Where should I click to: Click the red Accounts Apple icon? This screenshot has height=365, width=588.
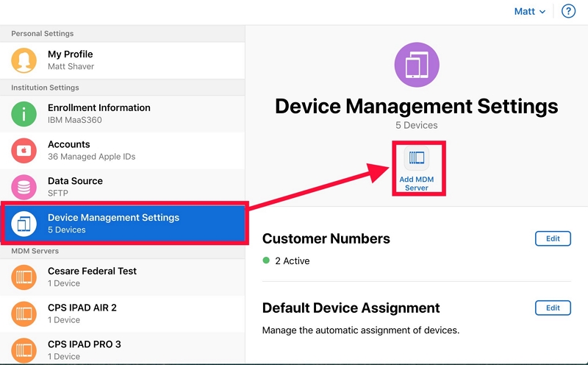coord(24,150)
